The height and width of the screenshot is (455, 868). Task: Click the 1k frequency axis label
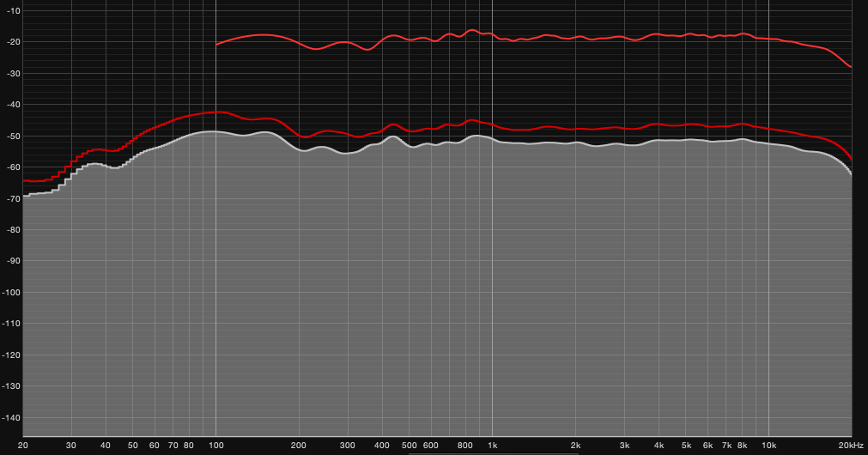[x=492, y=445]
